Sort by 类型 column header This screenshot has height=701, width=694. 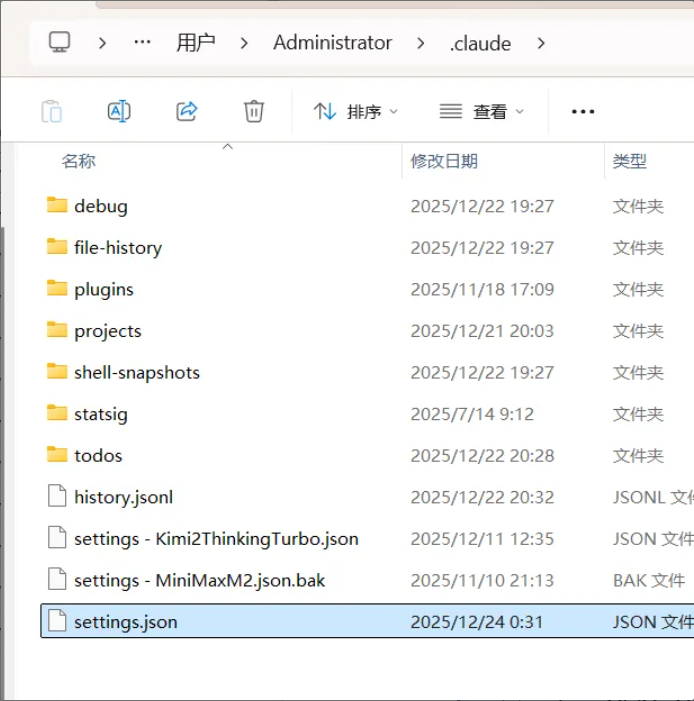point(630,161)
